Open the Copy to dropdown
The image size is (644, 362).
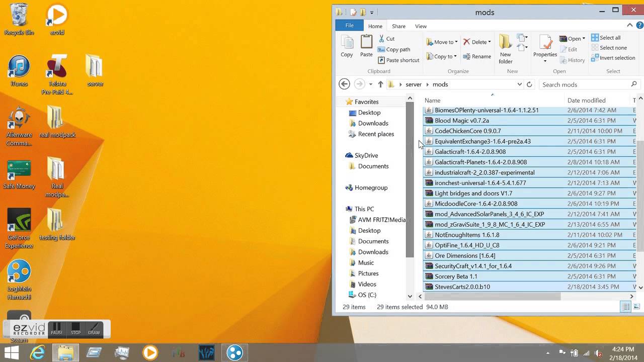pos(441,56)
